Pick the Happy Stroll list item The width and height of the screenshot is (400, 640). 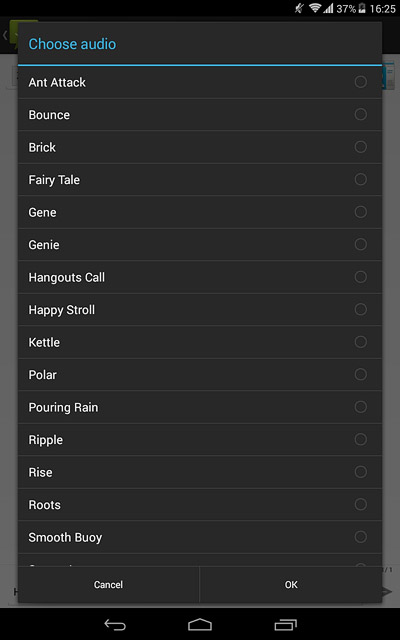click(x=200, y=309)
